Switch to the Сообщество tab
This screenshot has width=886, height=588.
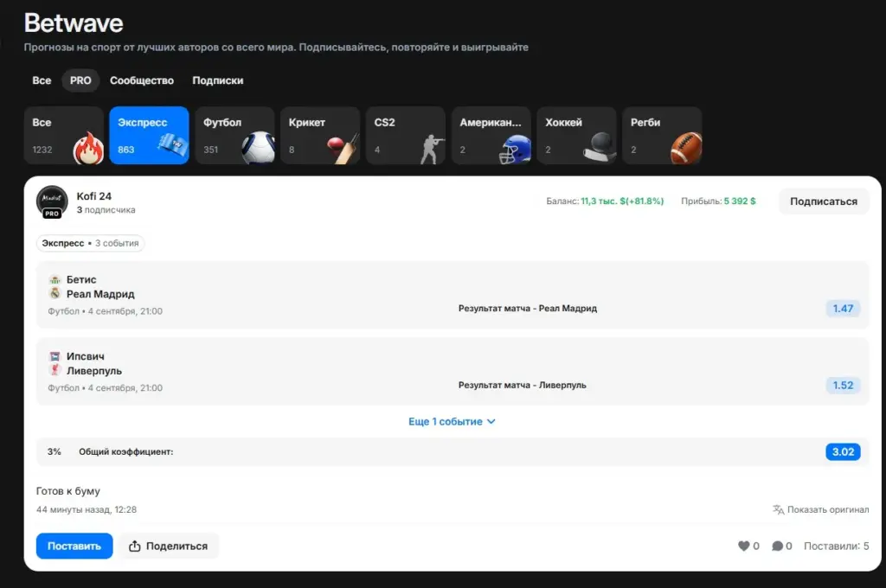coord(142,80)
